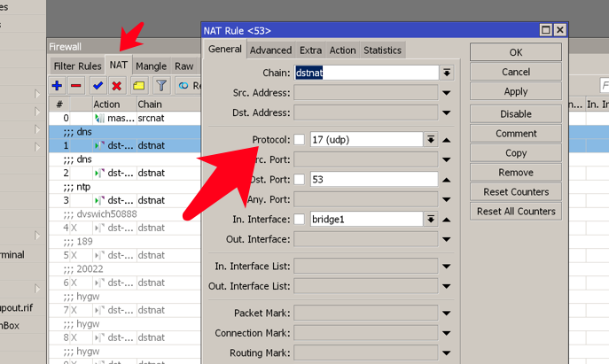Add a comment with the yellow note icon
Viewport: 609px width, 364px height.
138,85
